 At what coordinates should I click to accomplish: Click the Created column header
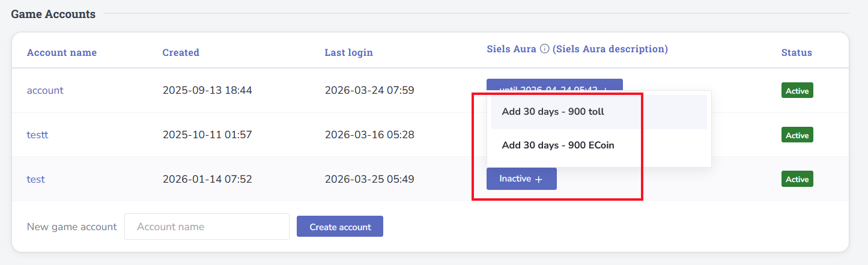tap(181, 52)
